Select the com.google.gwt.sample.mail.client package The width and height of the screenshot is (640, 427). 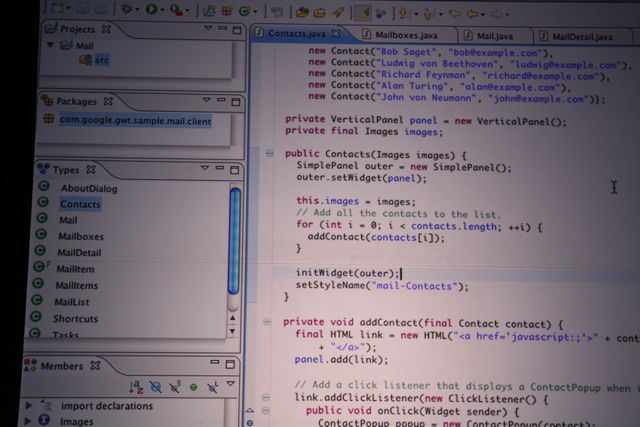[x=134, y=120]
